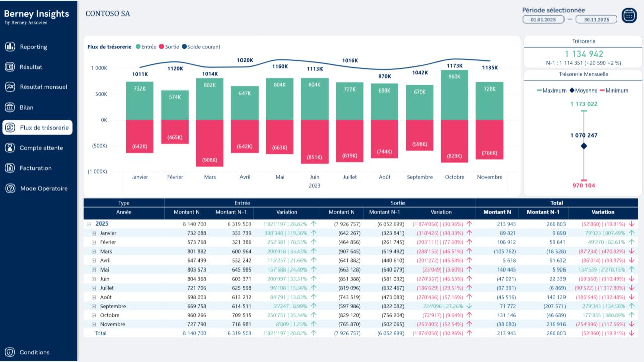Image resolution: width=644 pixels, height=362 pixels.
Task: Expand the Juin row
Action: [x=93, y=279]
